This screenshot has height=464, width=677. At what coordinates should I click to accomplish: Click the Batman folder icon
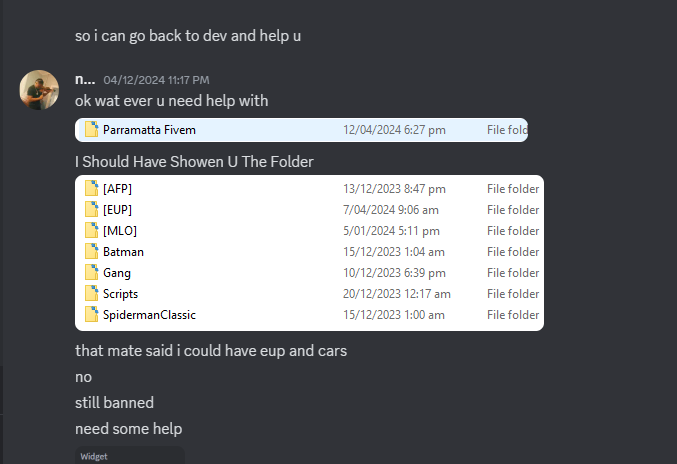(91, 252)
